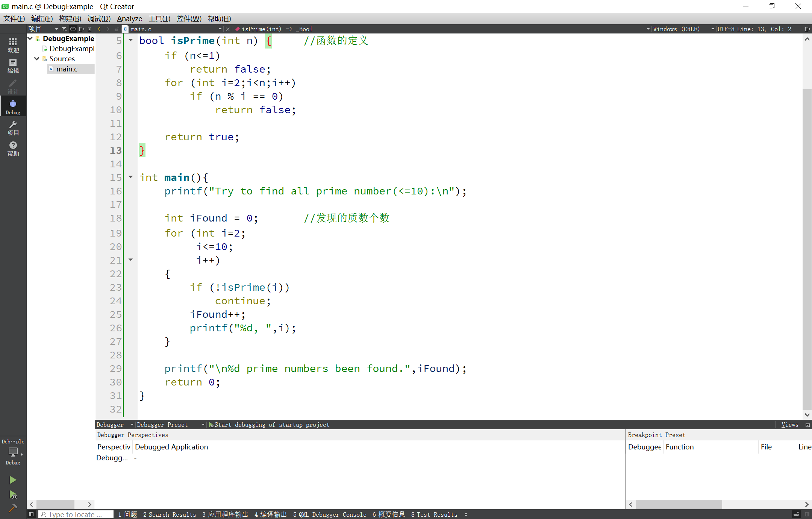Open the Welcome (欢迎) mode
The width and height of the screenshot is (812, 519).
tap(13, 45)
